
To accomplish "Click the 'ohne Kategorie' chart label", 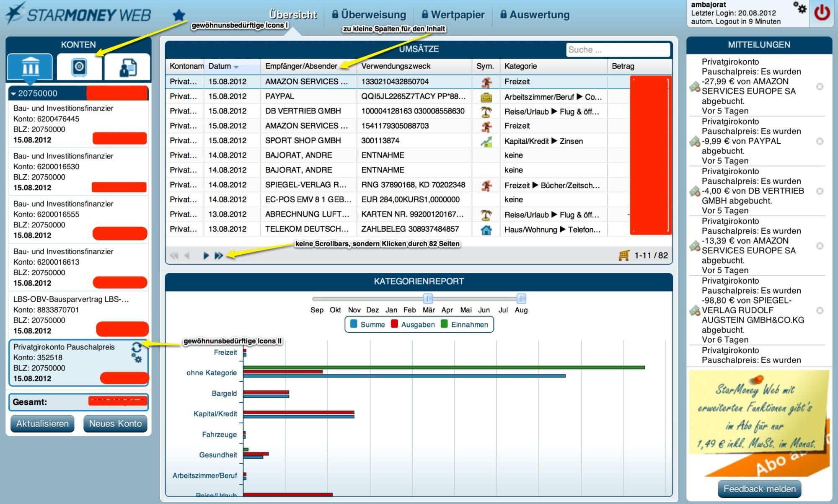I will point(212,373).
